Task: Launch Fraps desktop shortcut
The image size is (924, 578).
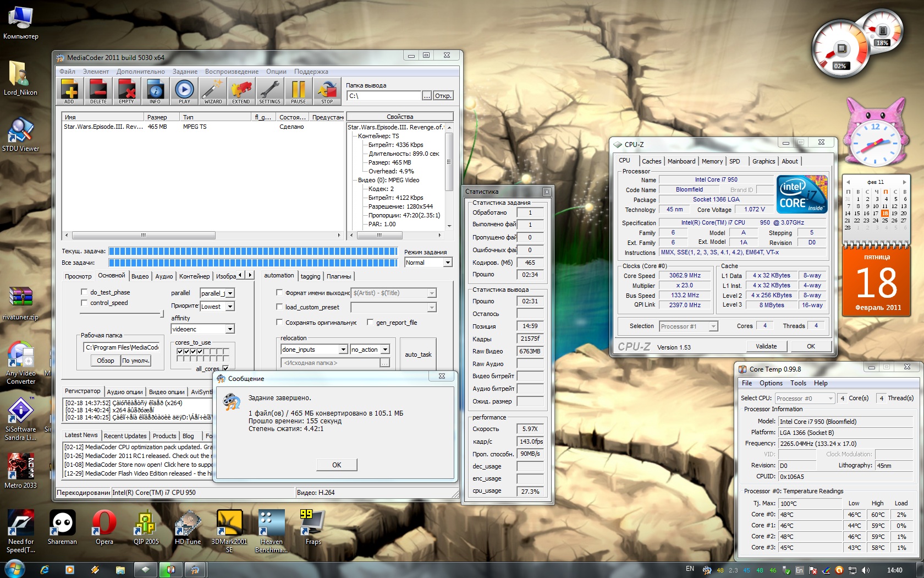Action: point(313,527)
